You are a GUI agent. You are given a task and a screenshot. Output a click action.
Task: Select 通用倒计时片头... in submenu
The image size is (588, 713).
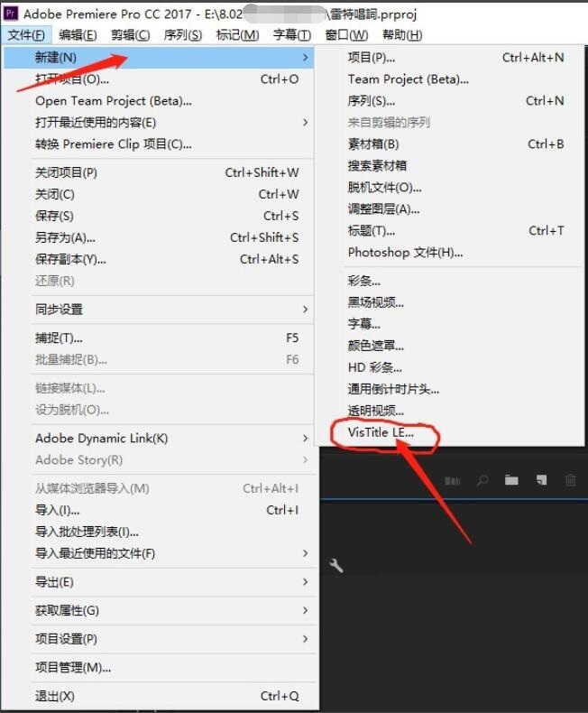point(450,389)
